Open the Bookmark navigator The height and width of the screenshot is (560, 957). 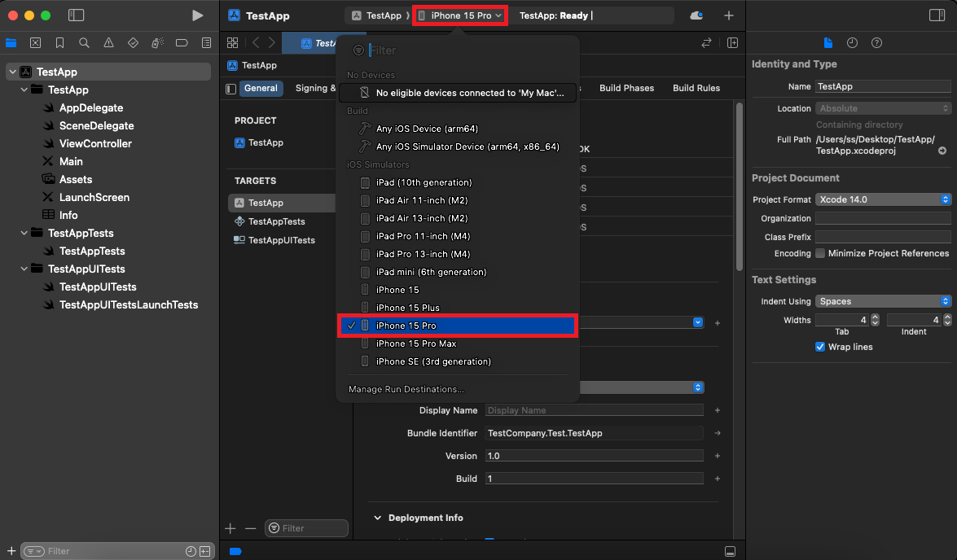tap(59, 42)
